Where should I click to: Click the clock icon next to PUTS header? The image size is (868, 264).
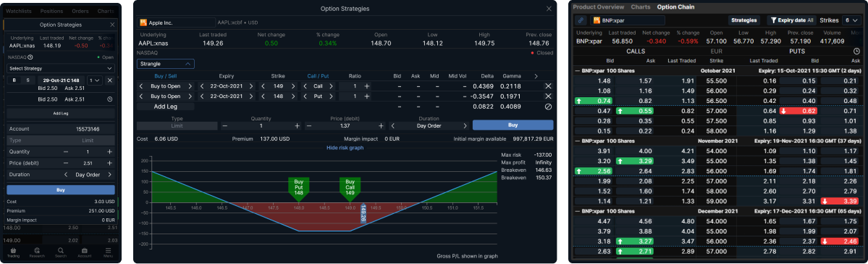click(x=856, y=51)
